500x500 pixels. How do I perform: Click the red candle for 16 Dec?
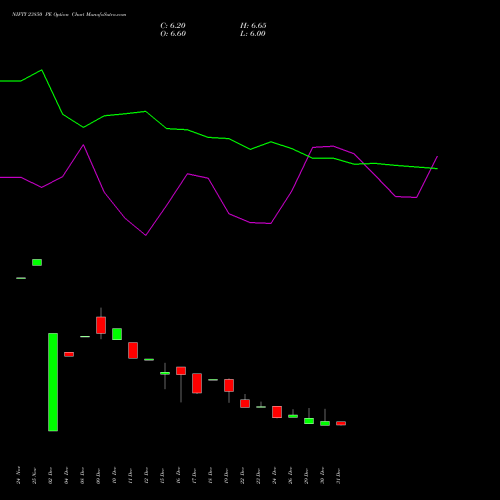pyautogui.click(x=181, y=371)
